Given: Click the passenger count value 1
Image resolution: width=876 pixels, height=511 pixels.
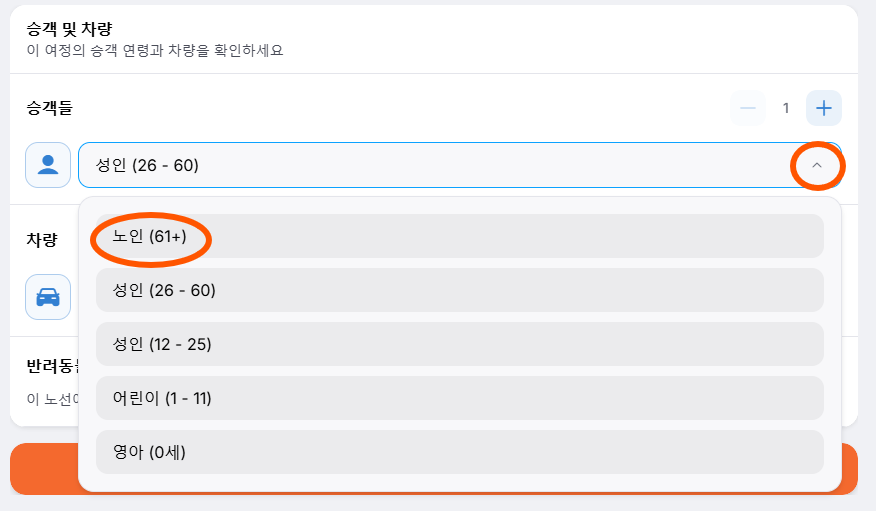Looking at the screenshot, I should point(786,108).
